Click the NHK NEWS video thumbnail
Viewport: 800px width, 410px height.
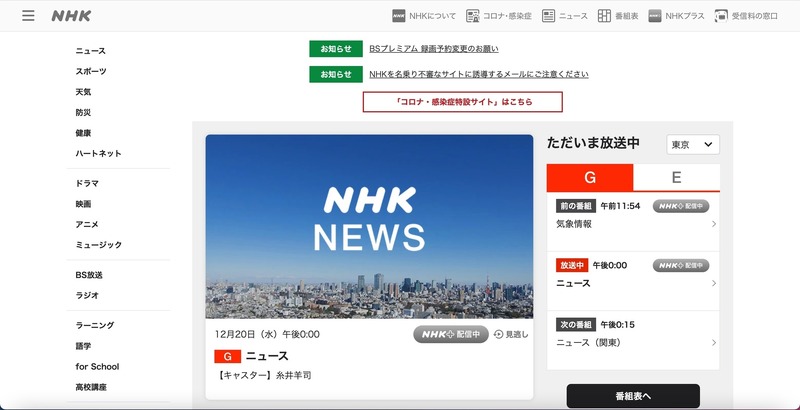point(370,226)
